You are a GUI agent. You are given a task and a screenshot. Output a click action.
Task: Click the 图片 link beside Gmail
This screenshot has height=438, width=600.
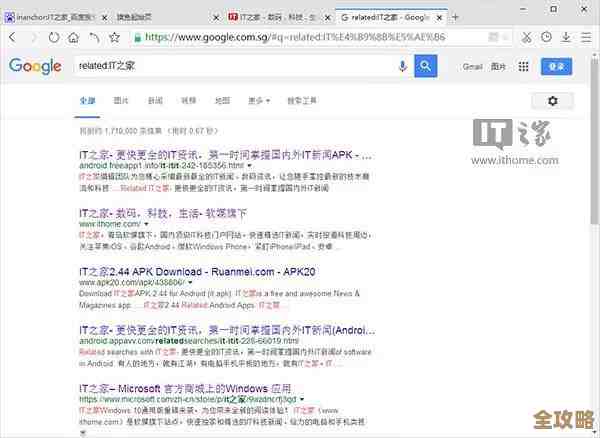(x=498, y=67)
